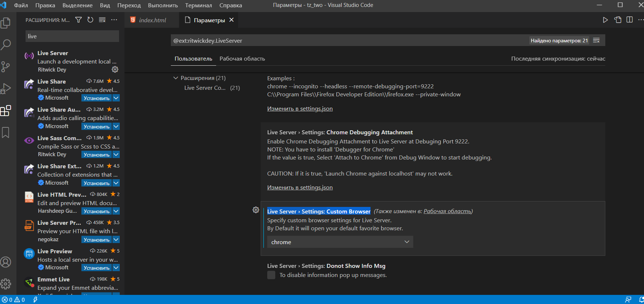This screenshot has width=644, height=304.
Task: Open the Файл menu
Action: point(21,5)
